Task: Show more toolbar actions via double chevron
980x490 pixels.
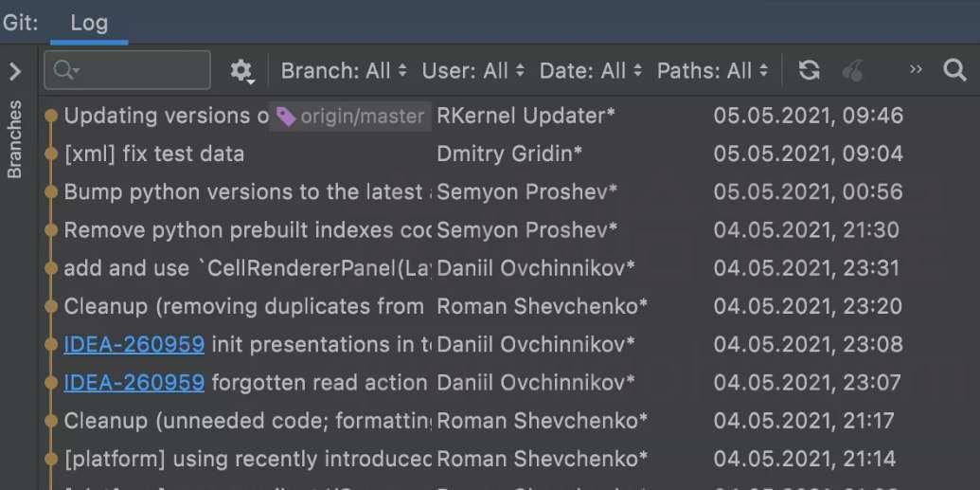Action: [916, 69]
